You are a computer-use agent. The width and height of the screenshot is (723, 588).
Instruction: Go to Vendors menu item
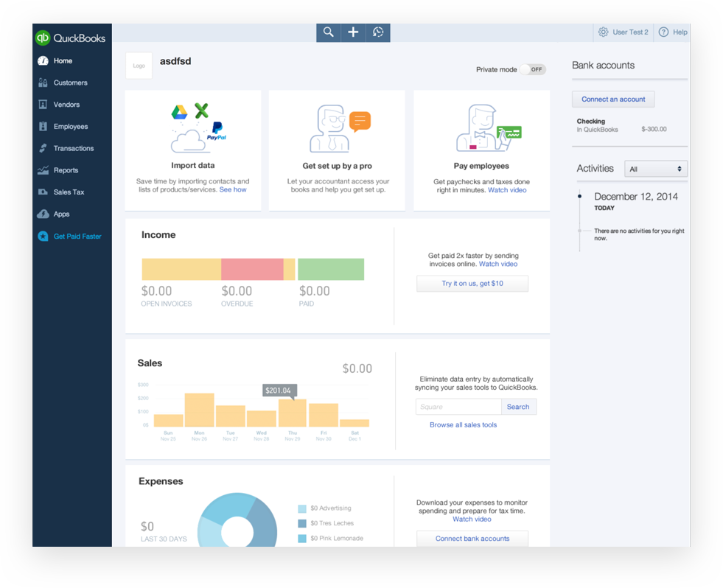(66, 105)
